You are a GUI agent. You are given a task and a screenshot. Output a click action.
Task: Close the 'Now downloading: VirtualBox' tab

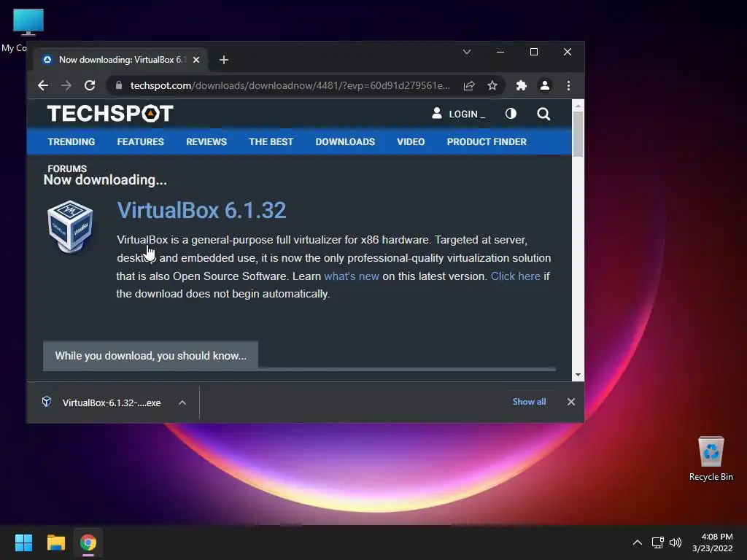tap(196, 60)
